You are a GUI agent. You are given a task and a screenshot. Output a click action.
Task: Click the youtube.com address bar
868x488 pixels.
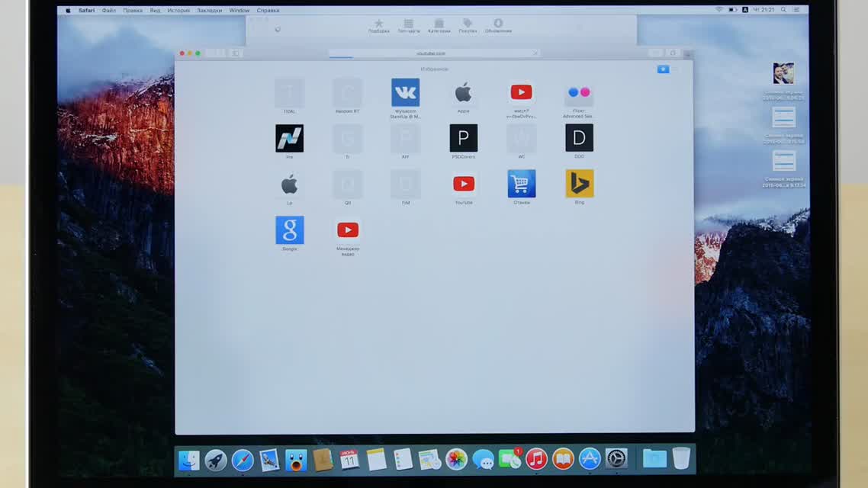pos(435,53)
